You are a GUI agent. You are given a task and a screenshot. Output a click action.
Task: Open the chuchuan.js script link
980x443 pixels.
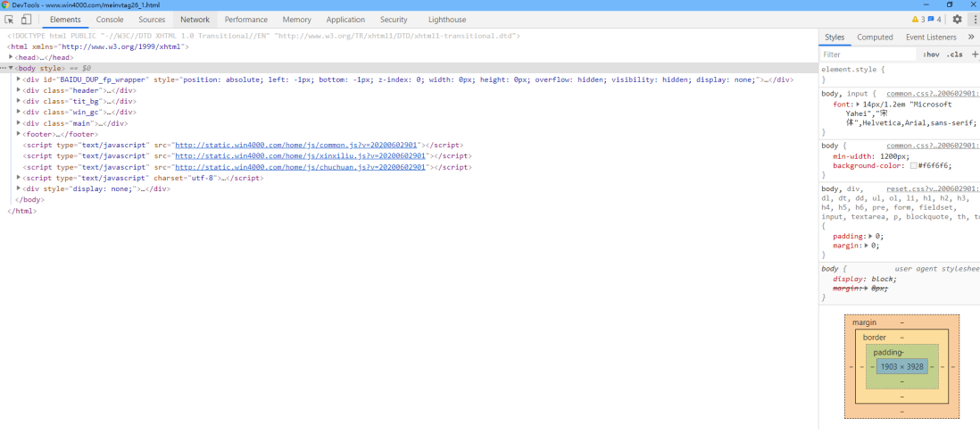[302, 167]
